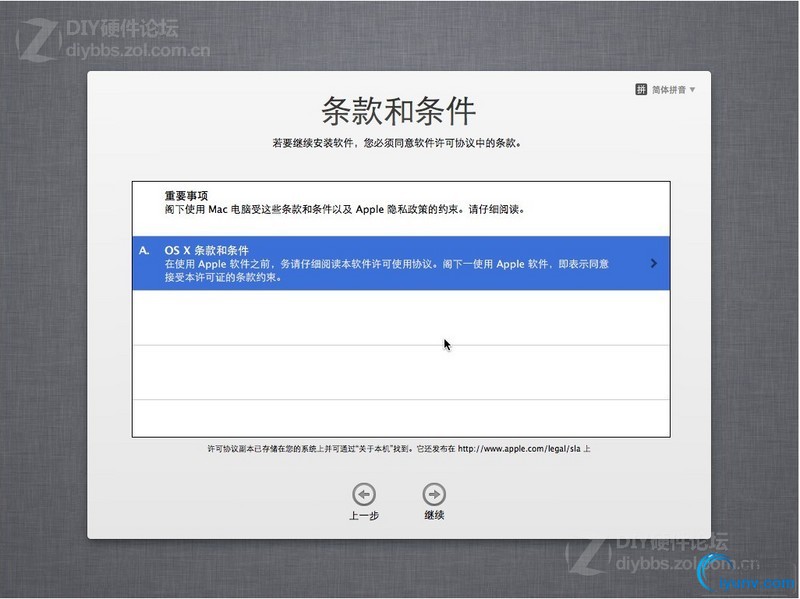
Task: Click the letter A. marker in the selected row
Action: pos(144,251)
